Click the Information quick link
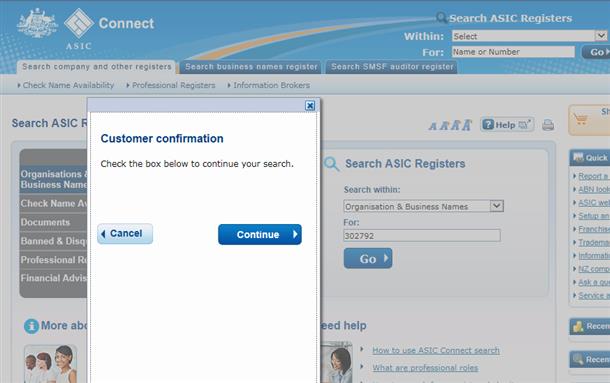Image resolution: width=610 pixels, height=383 pixels. pos(594,256)
